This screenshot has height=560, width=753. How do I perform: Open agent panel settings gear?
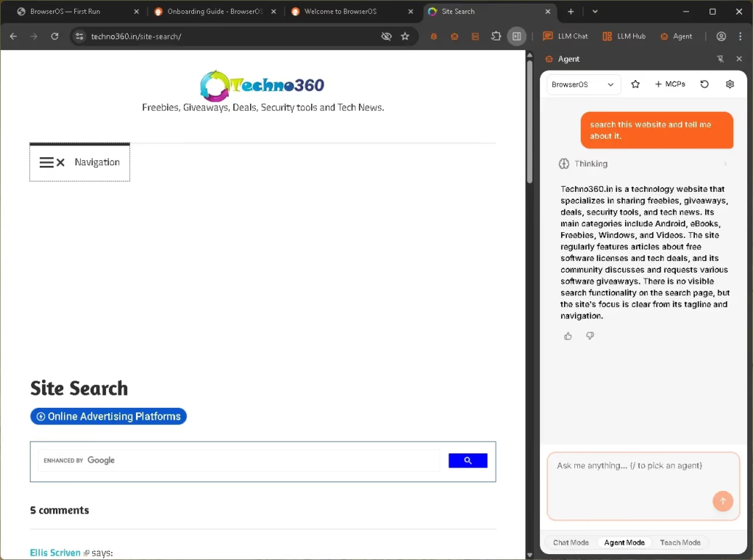click(x=729, y=85)
